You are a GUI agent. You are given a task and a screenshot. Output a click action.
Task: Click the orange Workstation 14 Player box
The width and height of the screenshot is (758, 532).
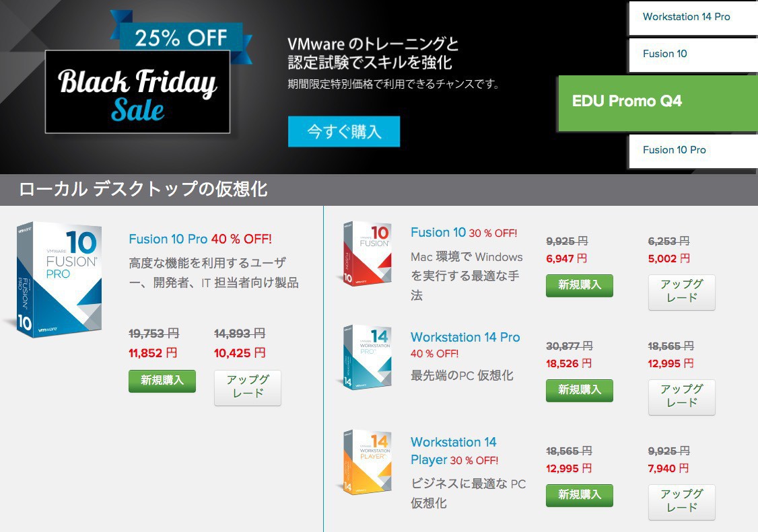coord(367,462)
